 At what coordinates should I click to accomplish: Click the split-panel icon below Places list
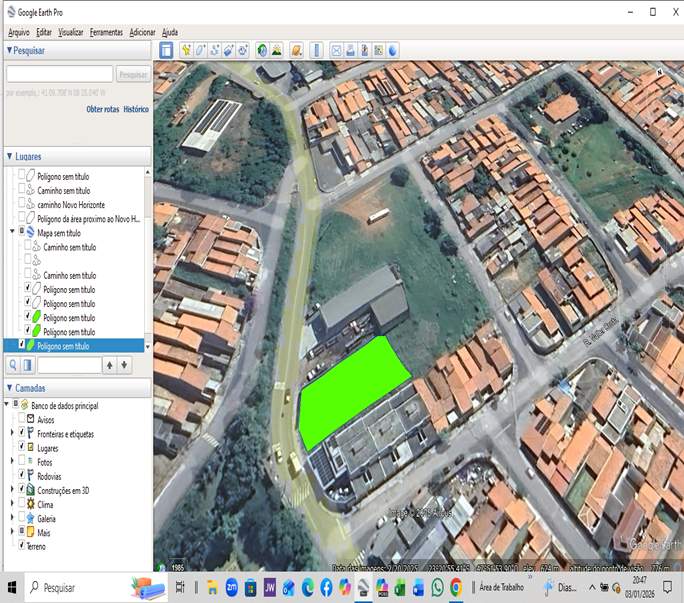[27, 365]
